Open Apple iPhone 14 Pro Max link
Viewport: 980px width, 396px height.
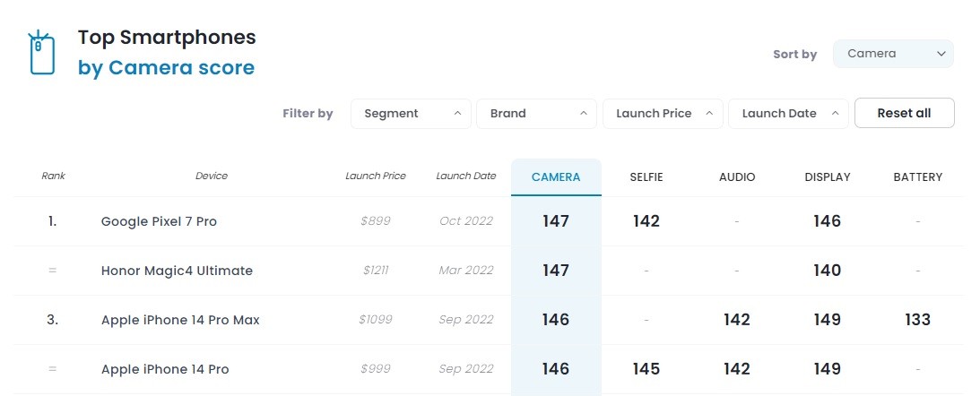coord(180,321)
